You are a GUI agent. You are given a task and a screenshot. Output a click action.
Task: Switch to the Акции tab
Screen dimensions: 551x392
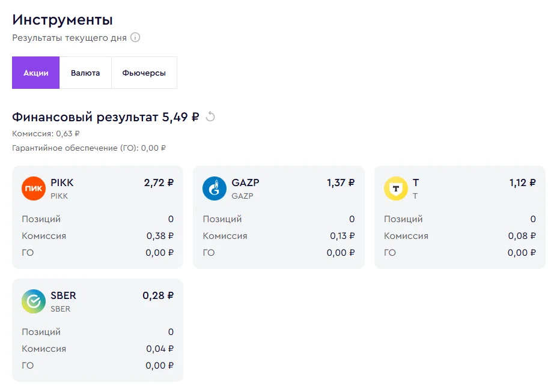[x=36, y=73]
